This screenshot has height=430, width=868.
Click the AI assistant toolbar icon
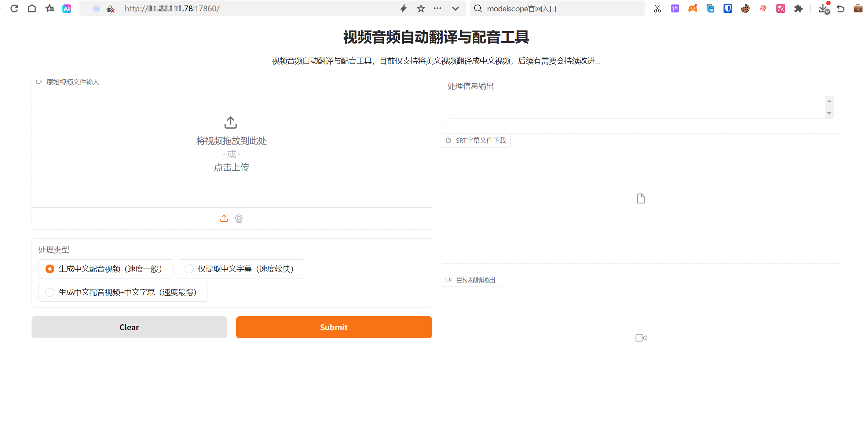(x=67, y=8)
